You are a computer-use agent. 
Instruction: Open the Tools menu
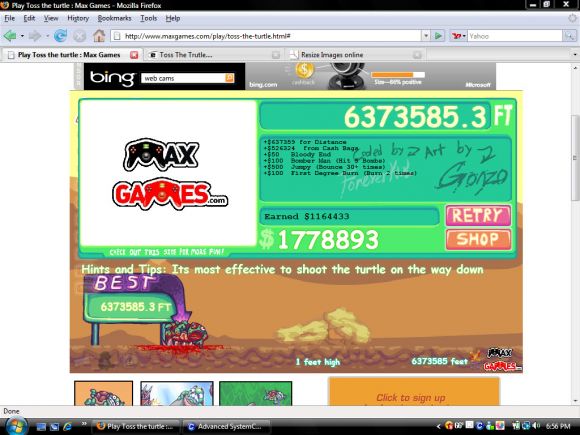[148, 18]
